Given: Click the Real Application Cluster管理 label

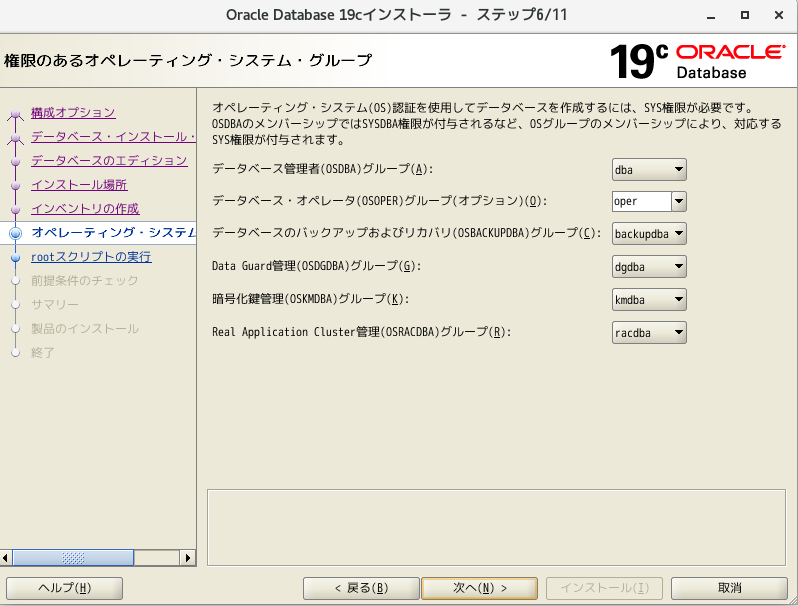Looking at the screenshot, I should [x=361, y=332].
